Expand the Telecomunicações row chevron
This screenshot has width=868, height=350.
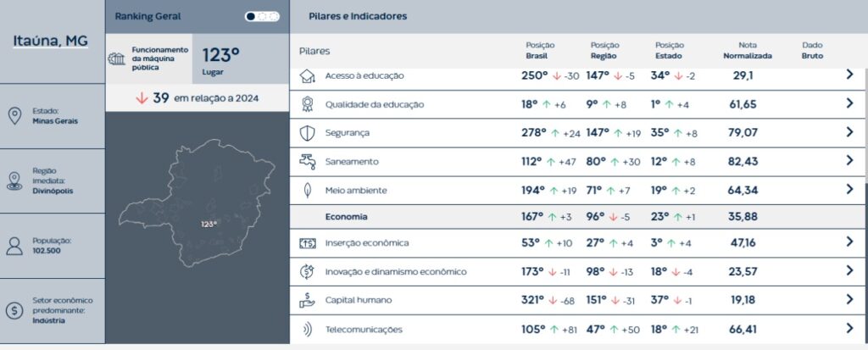[x=849, y=329]
